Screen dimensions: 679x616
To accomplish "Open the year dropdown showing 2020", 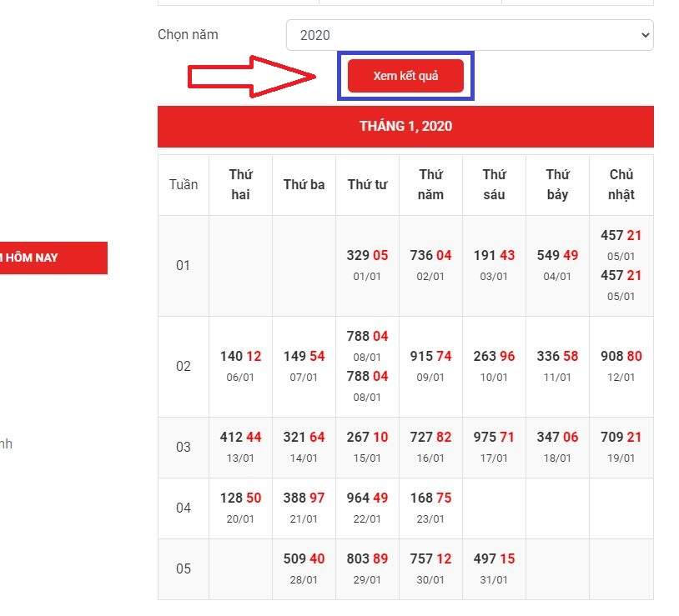I will [470, 35].
